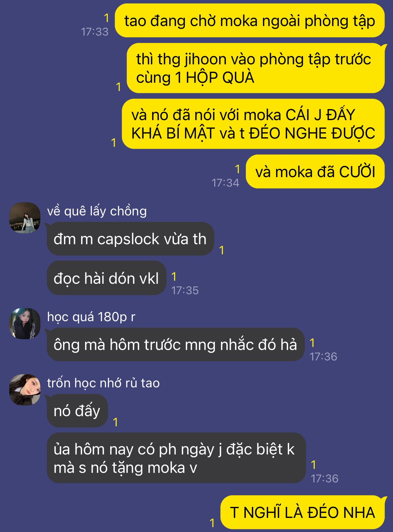Open avatar of "về quê lấy chồng"
This screenshot has width=393, height=532.
[25, 218]
